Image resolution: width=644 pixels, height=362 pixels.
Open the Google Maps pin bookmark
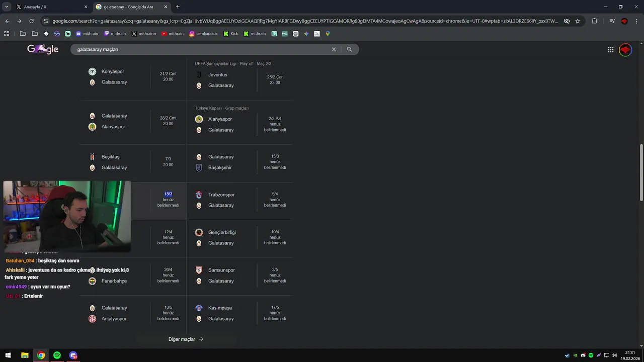pos(328,34)
